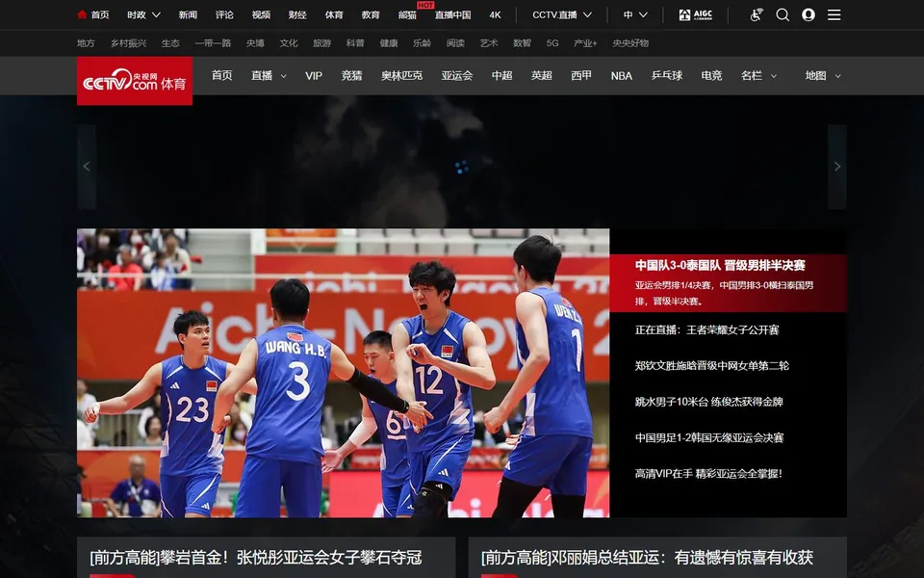Screen dimensions: 924x578
Task: Open 乐龄 link
Action: pos(422,43)
